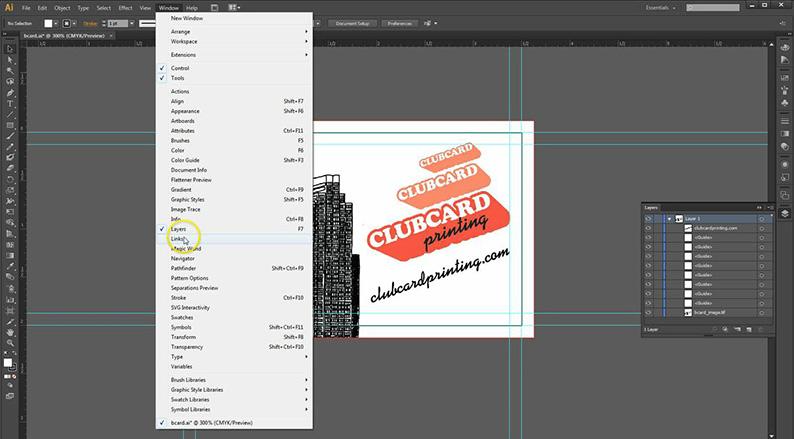Viewport: 794px width, 439px height.
Task: Open the Swatches panel from the dock
Action: click(x=784, y=78)
